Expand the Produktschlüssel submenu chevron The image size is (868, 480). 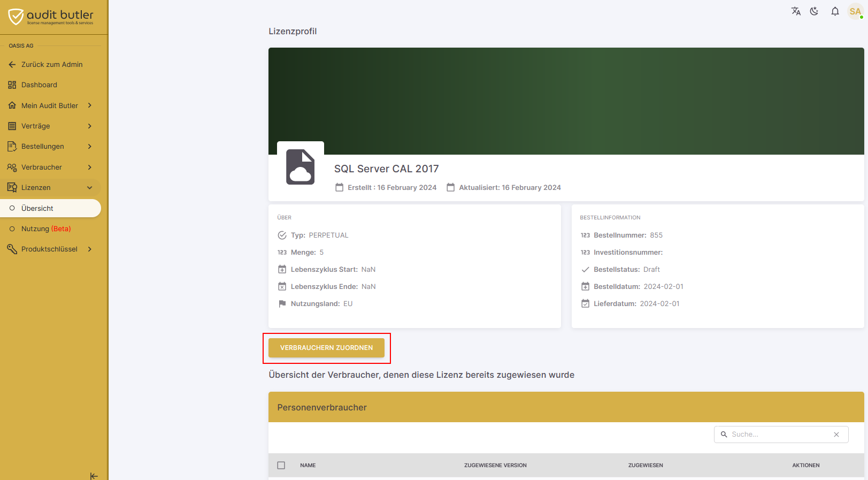click(90, 249)
